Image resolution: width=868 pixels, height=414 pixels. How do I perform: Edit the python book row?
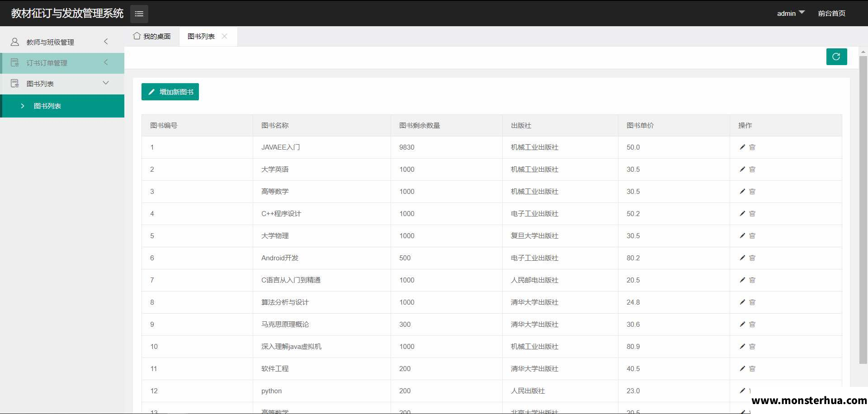pos(742,390)
